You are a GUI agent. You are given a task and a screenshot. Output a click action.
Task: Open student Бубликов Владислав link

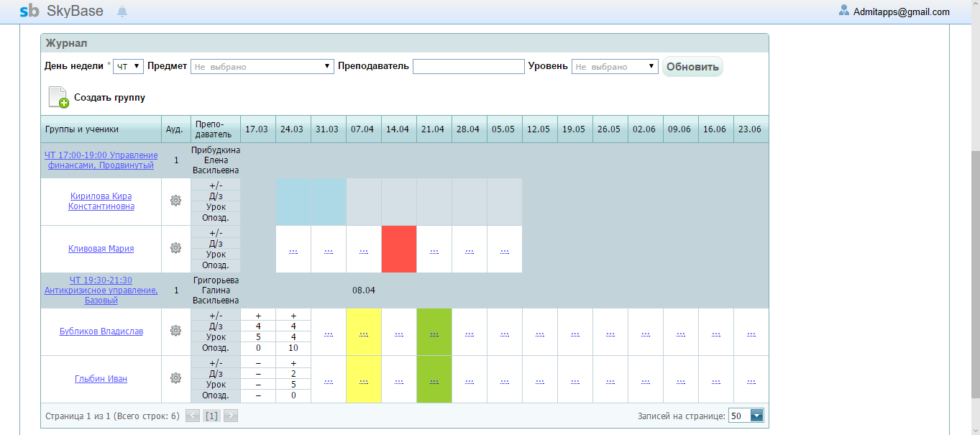coord(101,331)
